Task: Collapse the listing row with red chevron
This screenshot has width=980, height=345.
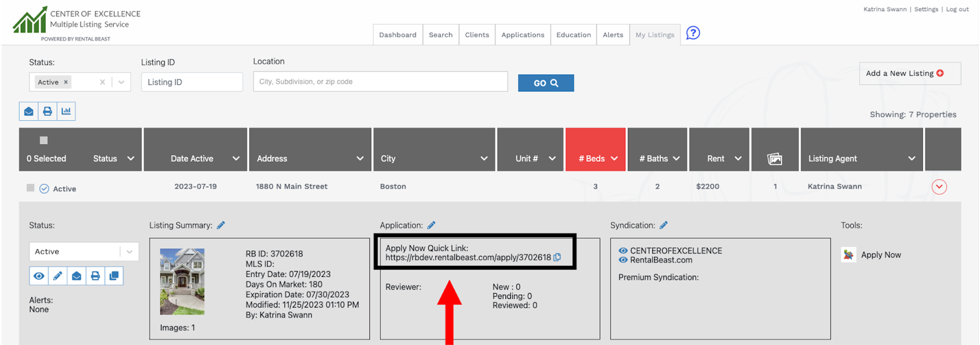Action: point(939,187)
